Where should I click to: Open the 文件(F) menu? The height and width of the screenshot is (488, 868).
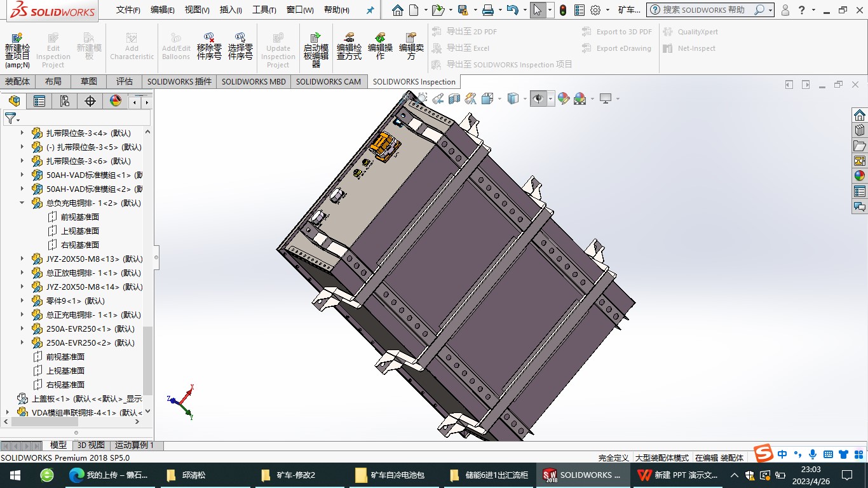(128, 10)
